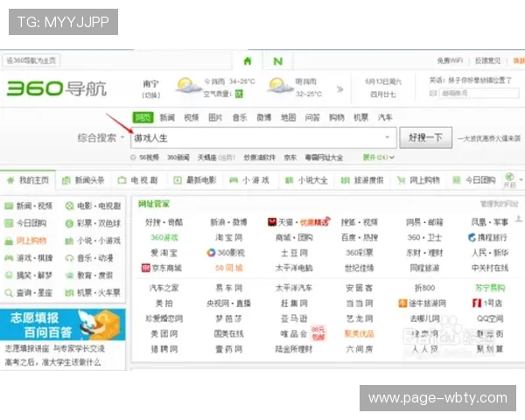525x420 pixels.
Task: Open the 58同城 link
Action: 228,268
